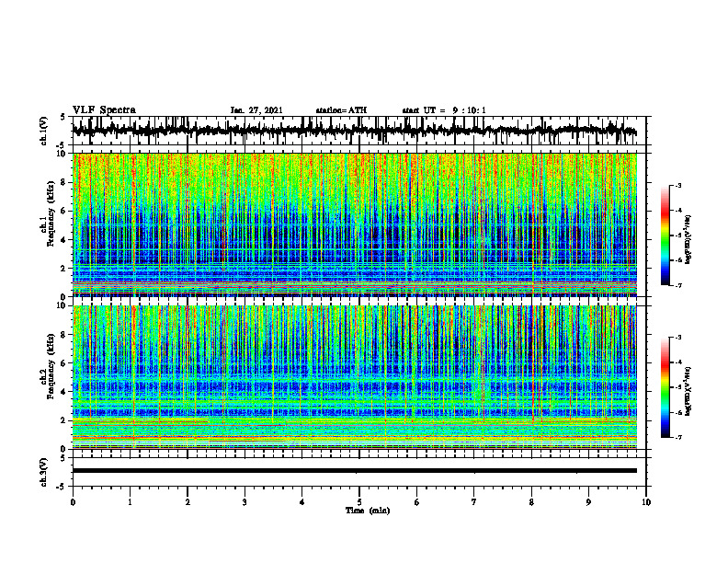The height and width of the screenshot is (563, 728).
Task: Click the "ch.3(V)" axis label
Action: (43, 472)
